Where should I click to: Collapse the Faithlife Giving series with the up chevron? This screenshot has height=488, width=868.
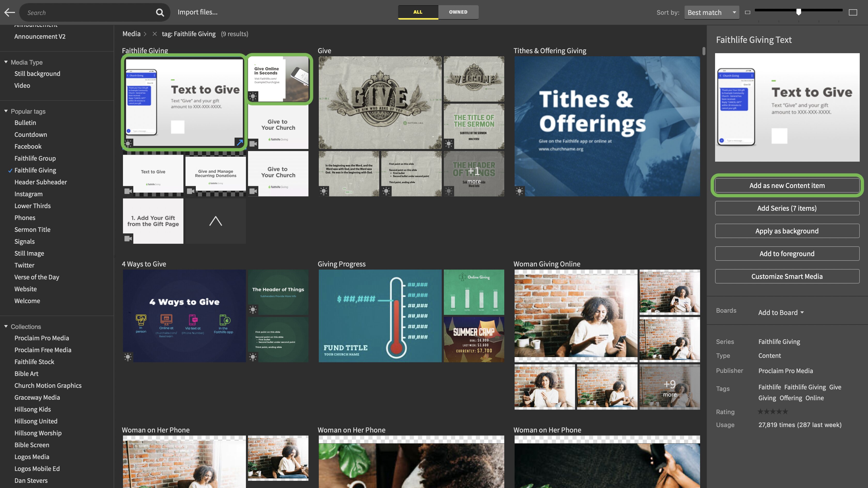coord(216,221)
